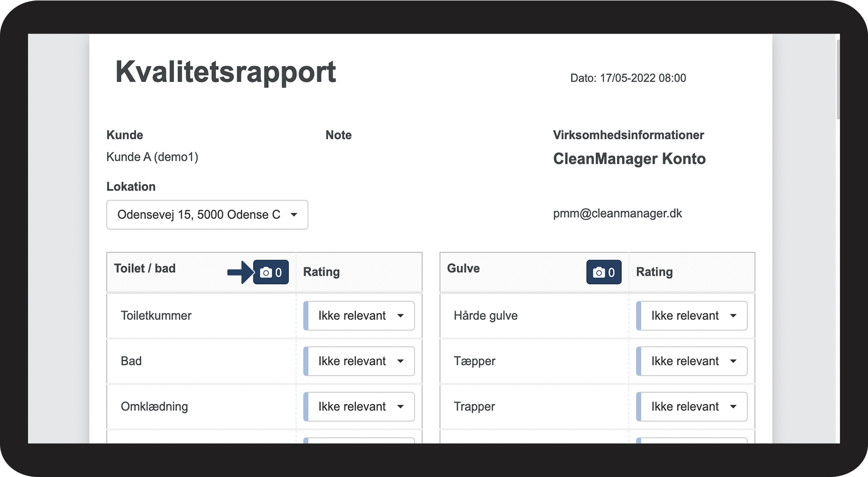Choose a rating for Trapper

(x=692, y=407)
